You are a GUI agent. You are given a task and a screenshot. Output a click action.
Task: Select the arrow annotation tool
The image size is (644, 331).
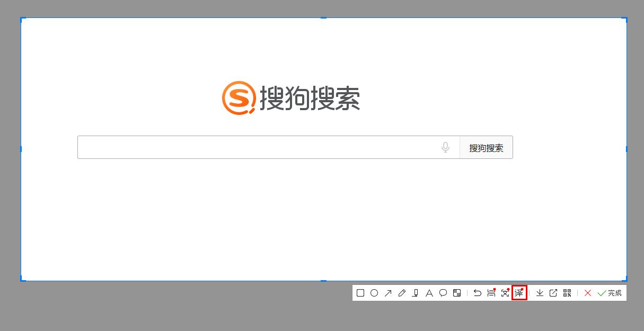point(388,292)
